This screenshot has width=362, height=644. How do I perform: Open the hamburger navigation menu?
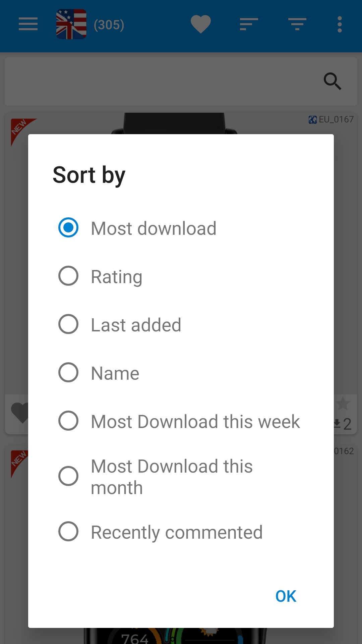coord(28,24)
